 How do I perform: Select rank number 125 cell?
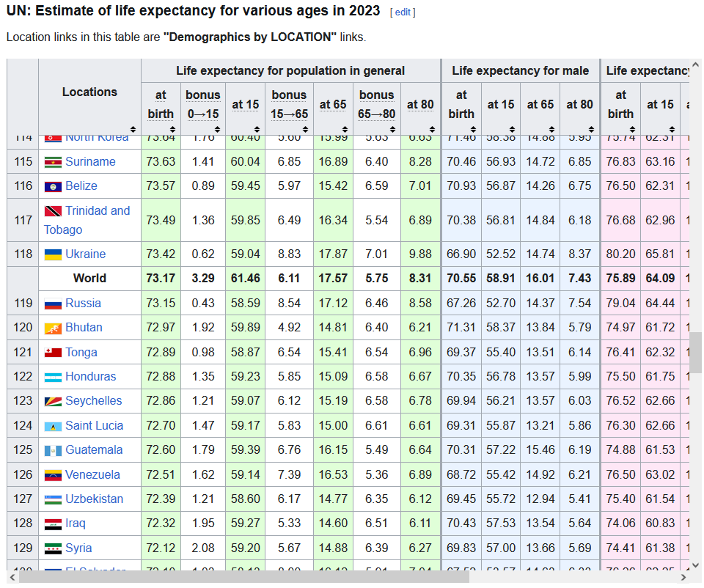click(23, 449)
